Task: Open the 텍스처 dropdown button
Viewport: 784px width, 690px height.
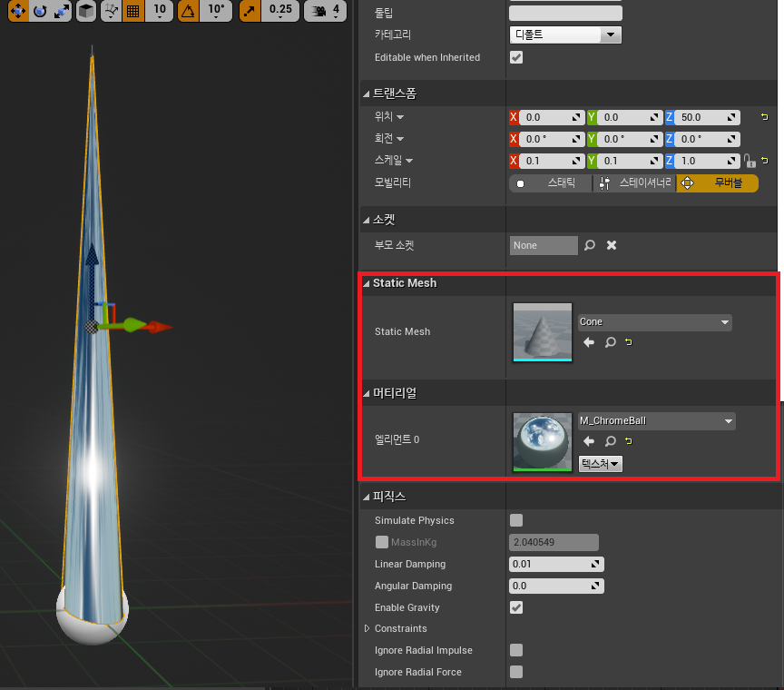Action: [601, 464]
